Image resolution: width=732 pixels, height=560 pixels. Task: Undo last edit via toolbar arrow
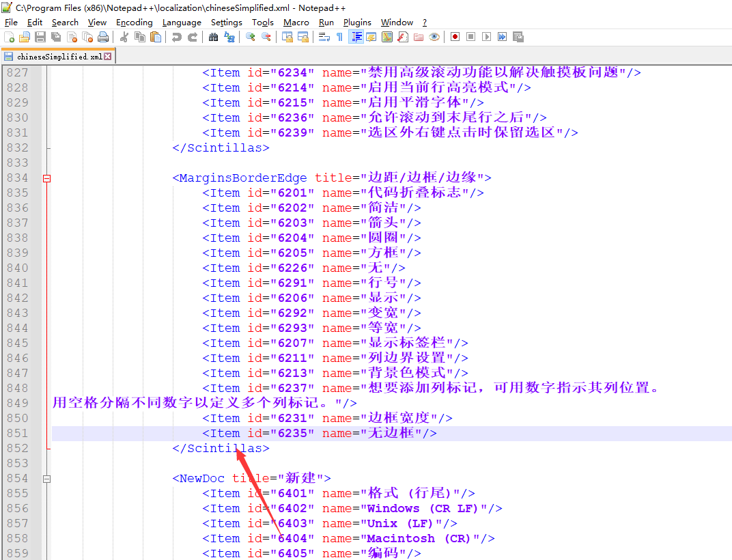click(176, 38)
